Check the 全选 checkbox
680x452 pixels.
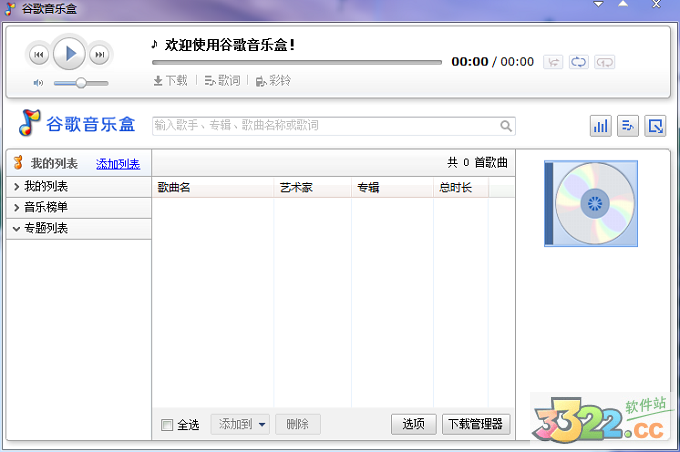[167, 425]
